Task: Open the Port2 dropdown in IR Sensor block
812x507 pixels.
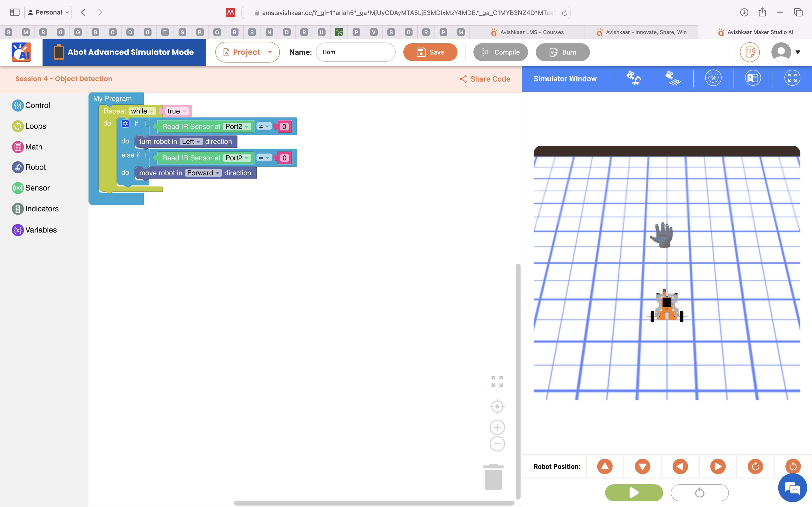Action: tap(238, 127)
